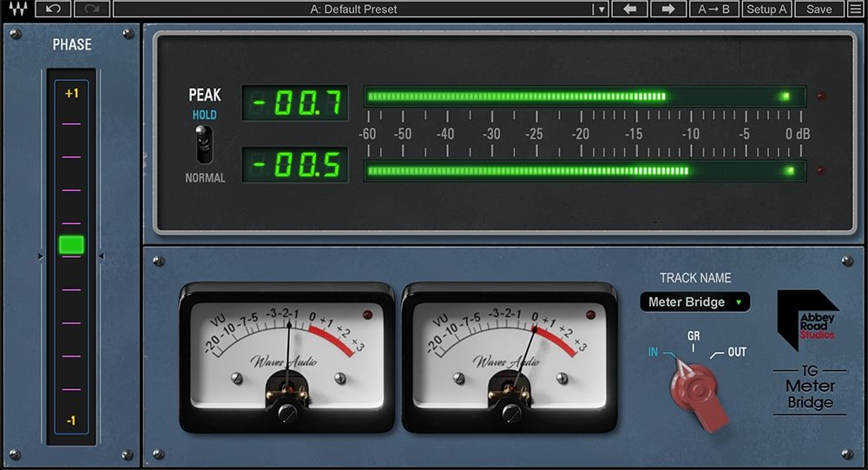Select IN on the meter source selector

coord(654,352)
